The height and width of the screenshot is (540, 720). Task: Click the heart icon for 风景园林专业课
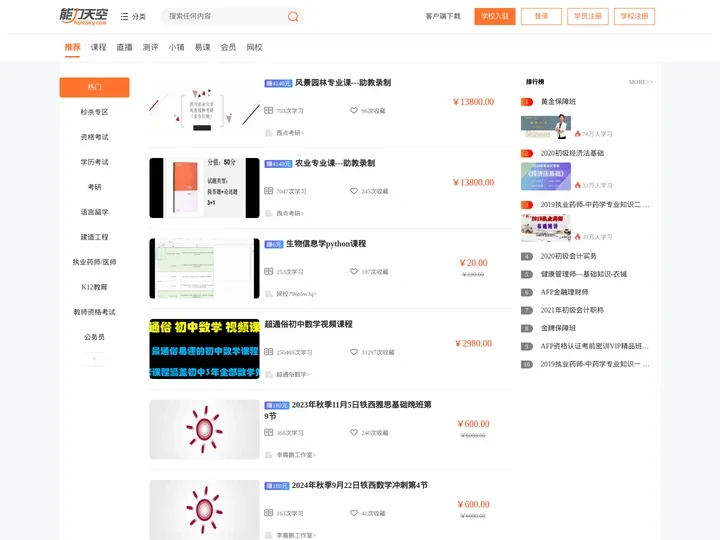click(x=354, y=111)
